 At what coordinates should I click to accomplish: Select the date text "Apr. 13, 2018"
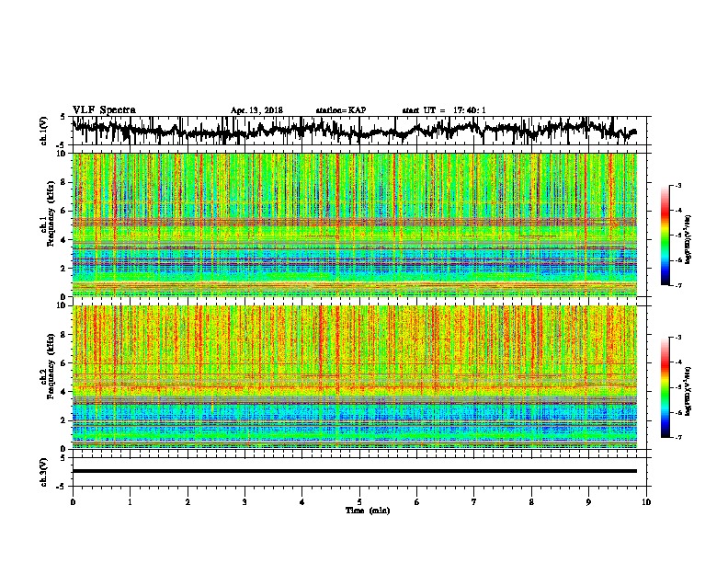[256, 110]
